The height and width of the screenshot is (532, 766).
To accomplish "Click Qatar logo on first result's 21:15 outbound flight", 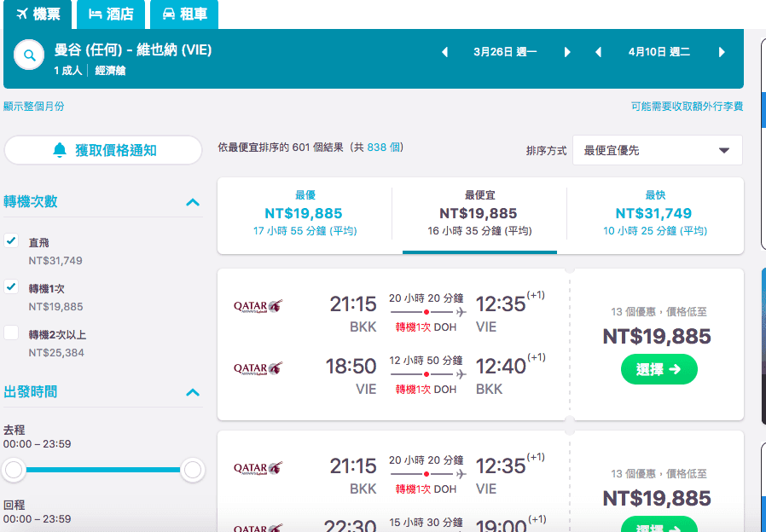I will pyautogui.click(x=258, y=306).
